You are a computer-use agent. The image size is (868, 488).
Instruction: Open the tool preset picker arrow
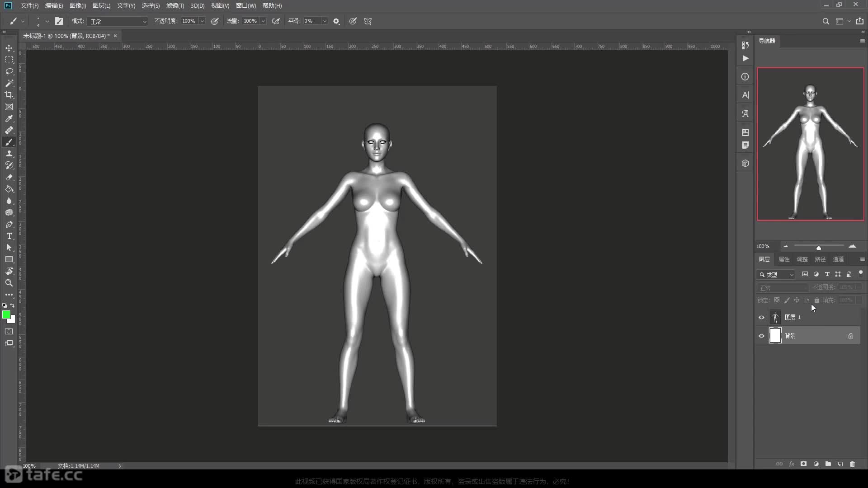click(23, 21)
